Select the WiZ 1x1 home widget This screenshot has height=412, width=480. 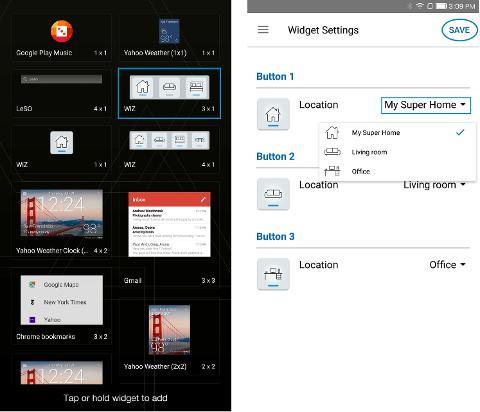61,149
